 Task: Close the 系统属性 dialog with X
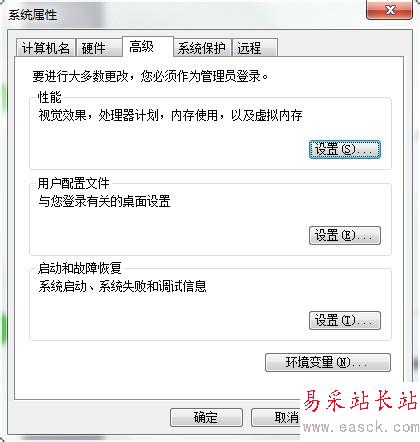point(389,10)
